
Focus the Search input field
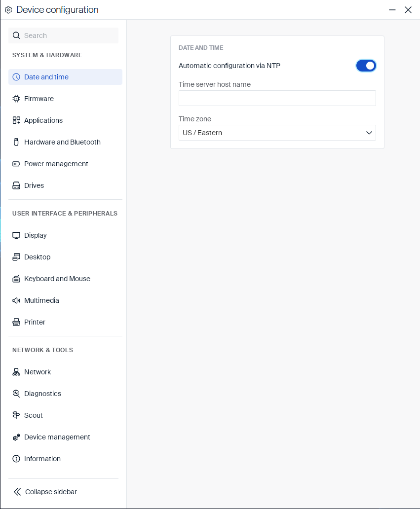coord(63,36)
